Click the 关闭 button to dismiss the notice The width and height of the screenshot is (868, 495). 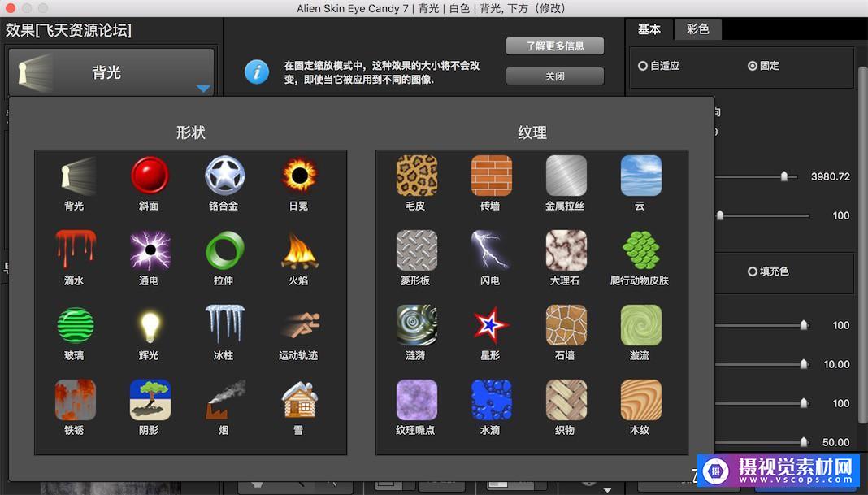[x=554, y=76]
